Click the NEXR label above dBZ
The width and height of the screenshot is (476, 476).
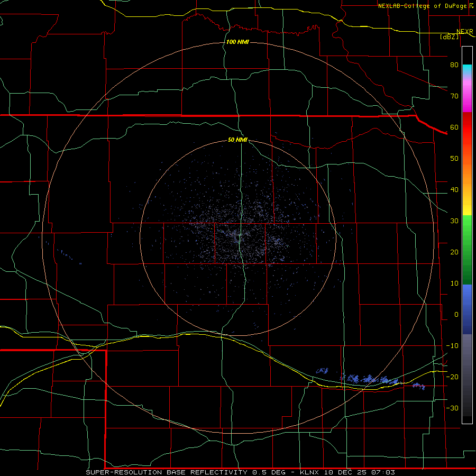pyautogui.click(x=465, y=32)
